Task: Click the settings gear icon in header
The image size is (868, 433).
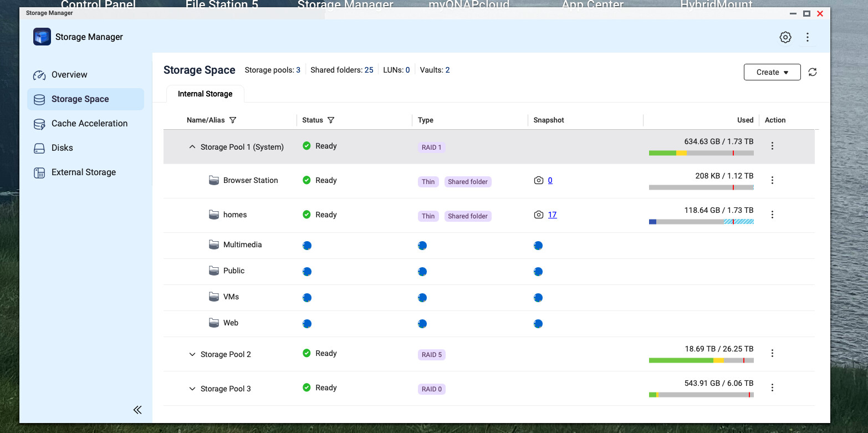Action: (x=785, y=37)
